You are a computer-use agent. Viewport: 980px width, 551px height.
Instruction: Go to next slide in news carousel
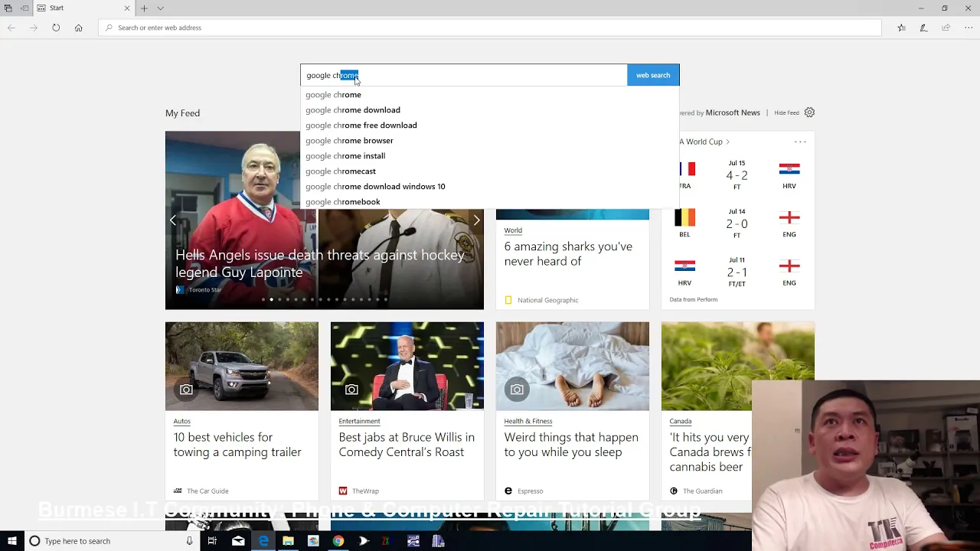(x=476, y=220)
